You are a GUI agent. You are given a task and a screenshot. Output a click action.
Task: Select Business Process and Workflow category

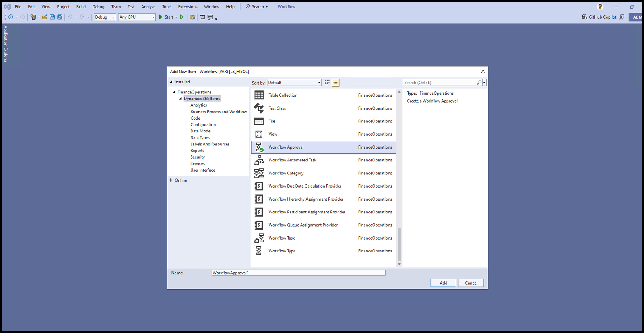click(219, 112)
